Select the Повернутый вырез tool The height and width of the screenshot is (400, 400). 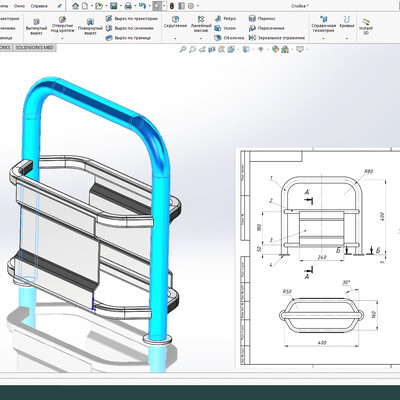(x=90, y=26)
